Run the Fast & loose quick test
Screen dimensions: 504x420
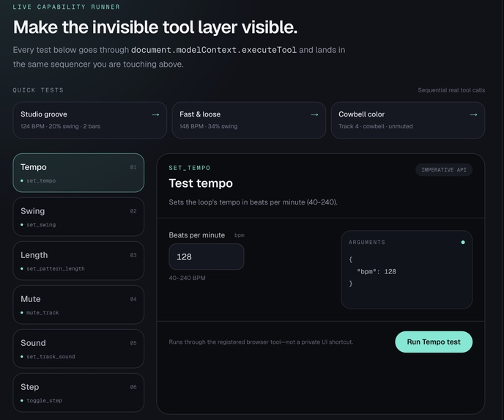249,120
